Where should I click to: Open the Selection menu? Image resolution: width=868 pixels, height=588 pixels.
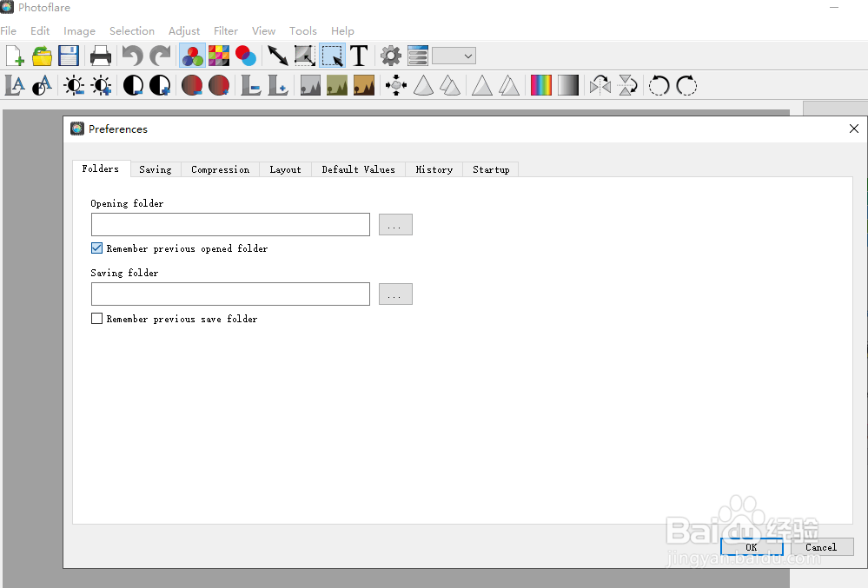(132, 31)
